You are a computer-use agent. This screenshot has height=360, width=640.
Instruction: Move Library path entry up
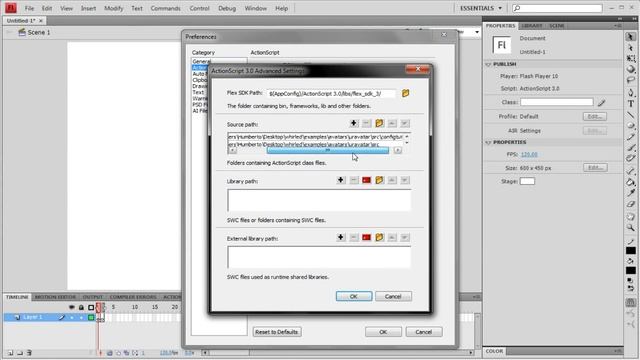(x=392, y=180)
